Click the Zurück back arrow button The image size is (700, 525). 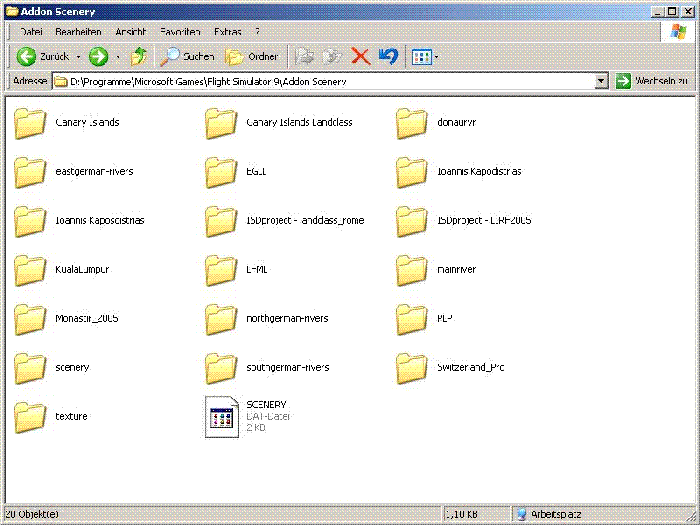pyautogui.click(x=42, y=57)
